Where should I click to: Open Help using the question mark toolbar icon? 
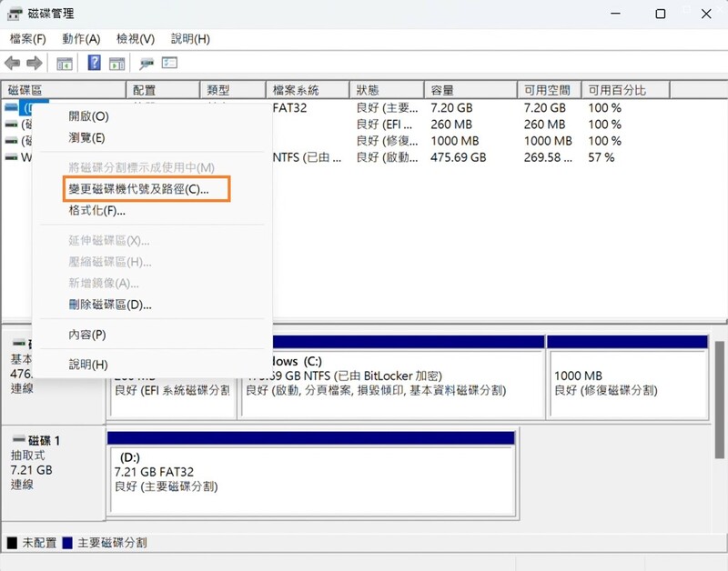tap(92, 62)
